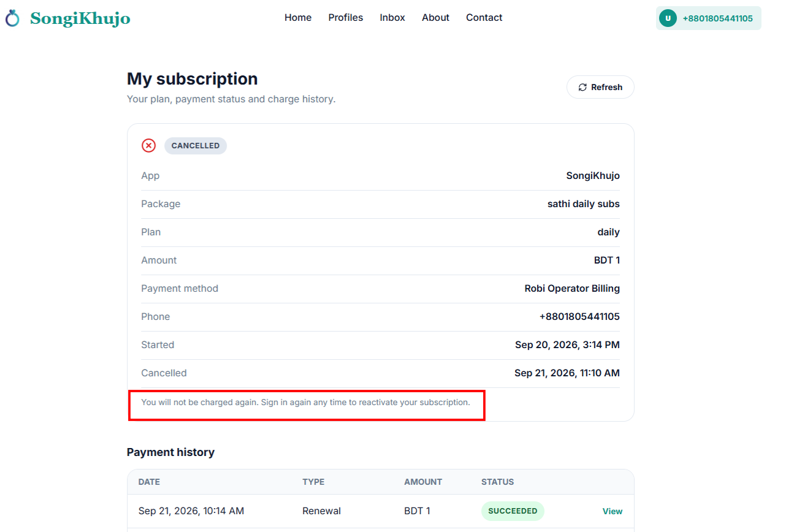Screen dimensions: 786x532
Task: Click the BDT 1 amount in payment history
Action: click(417, 511)
